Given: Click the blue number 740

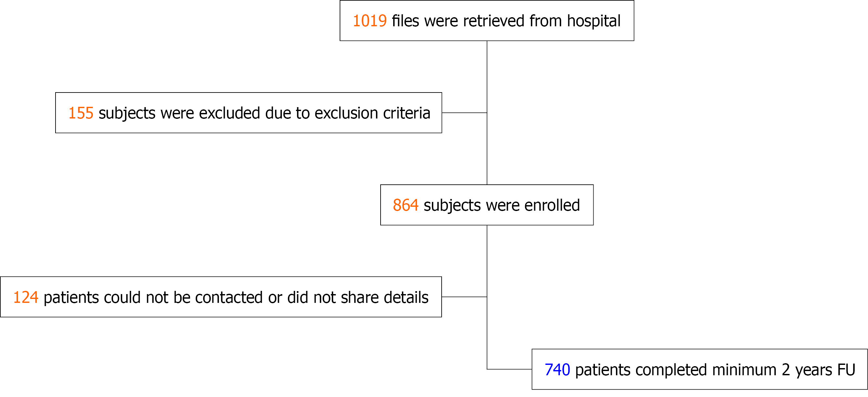Looking at the screenshot, I should point(557,370).
